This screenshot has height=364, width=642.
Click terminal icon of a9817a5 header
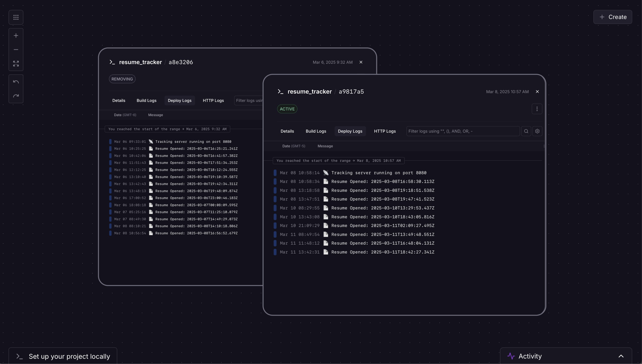point(281,92)
